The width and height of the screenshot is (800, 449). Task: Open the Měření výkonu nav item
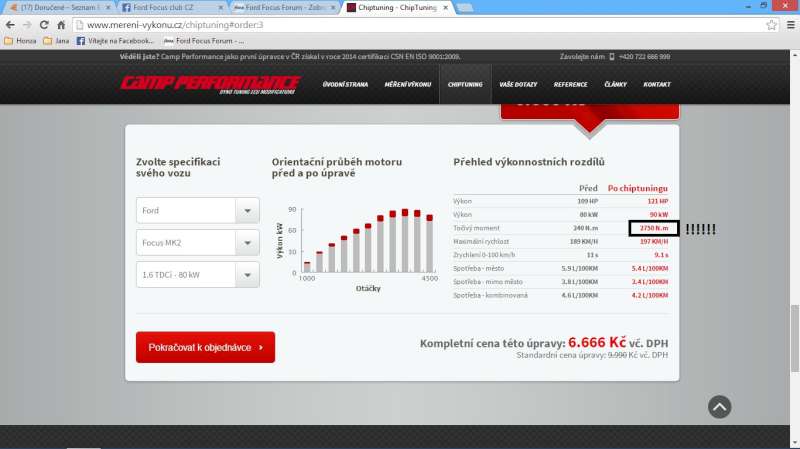coord(408,85)
